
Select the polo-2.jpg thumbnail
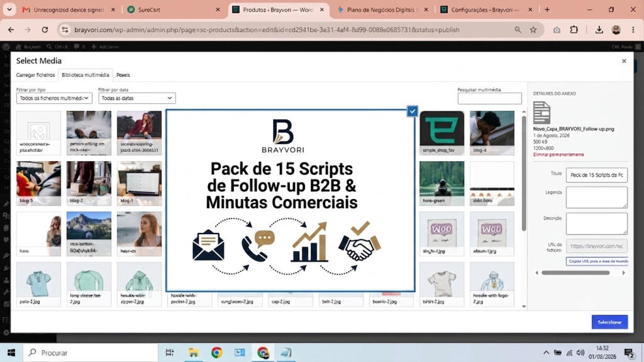click(x=38, y=285)
